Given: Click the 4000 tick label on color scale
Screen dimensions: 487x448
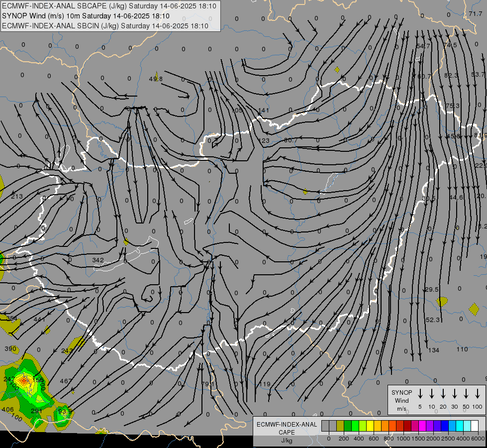Looking at the screenshot, I should (463, 439).
